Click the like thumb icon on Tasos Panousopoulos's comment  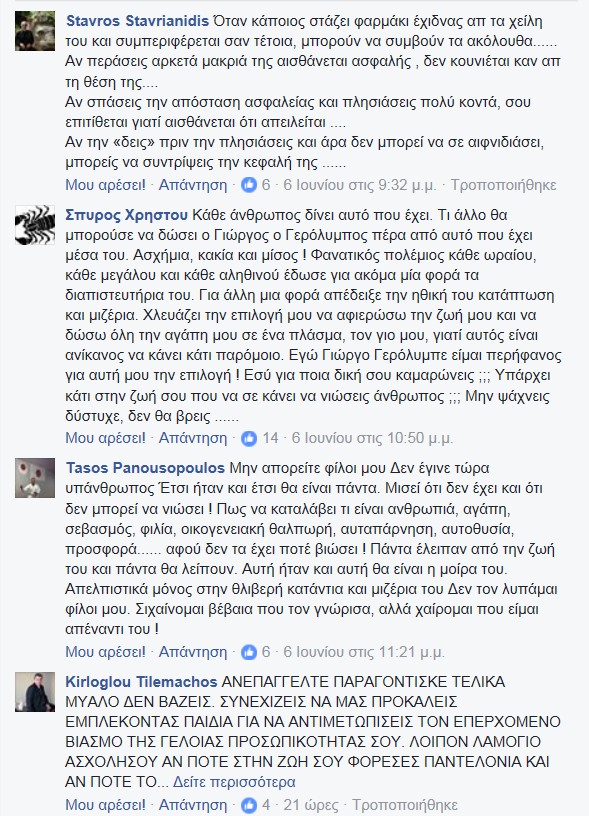pos(249,652)
